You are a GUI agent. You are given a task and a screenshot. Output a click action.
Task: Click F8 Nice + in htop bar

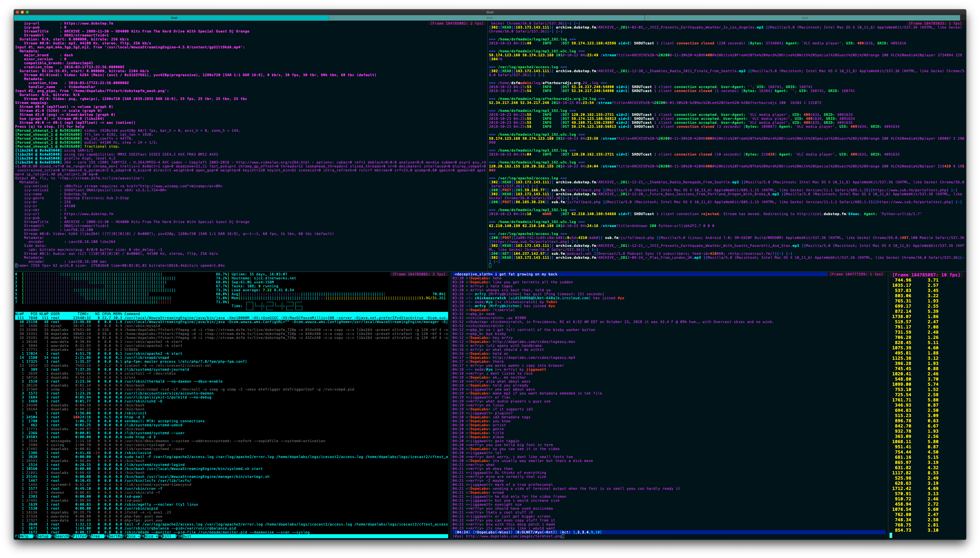tap(149, 536)
